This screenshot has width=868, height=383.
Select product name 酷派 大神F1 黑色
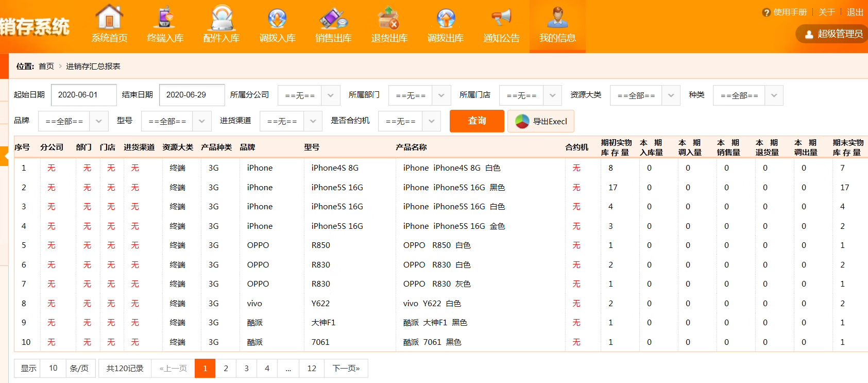point(435,323)
